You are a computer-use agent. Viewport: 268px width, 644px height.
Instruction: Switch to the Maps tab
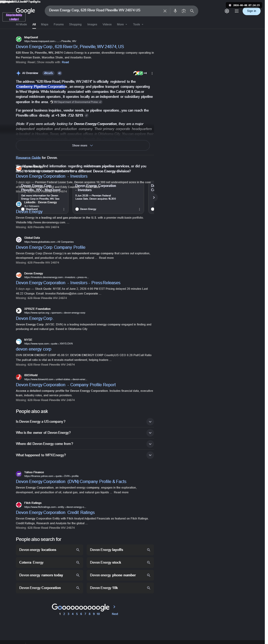click(44, 24)
